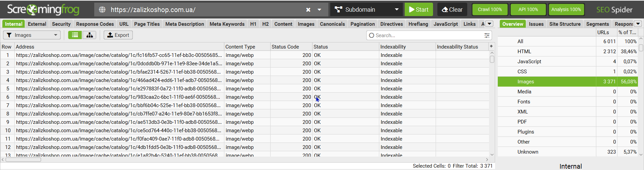This screenshot has height=170, width=644.
Task: Click the funnel icon on the Images filter
Action: [x=9, y=35]
